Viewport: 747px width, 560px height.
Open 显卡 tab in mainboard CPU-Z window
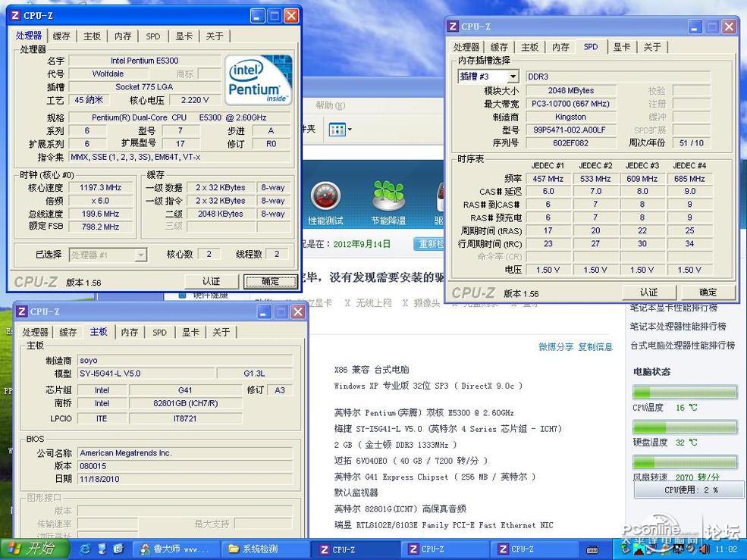(x=190, y=333)
